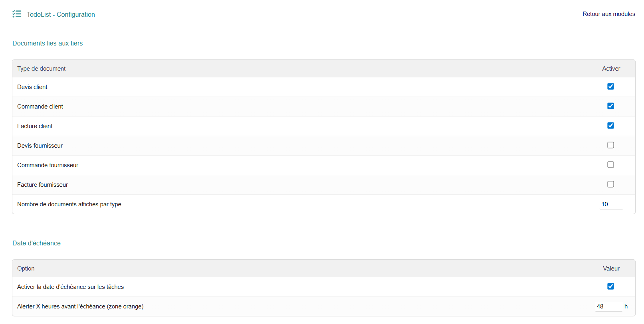The image size is (644, 324).
Task: Toggle the date d'échéance activation checkbox
Action: click(x=610, y=286)
